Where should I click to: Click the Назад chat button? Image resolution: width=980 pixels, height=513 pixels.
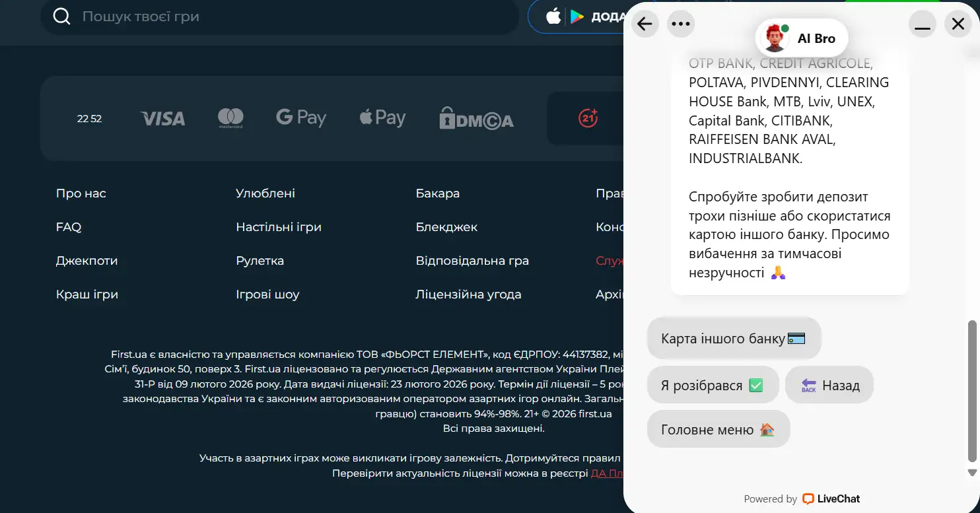pyautogui.click(x=829, y=385)
